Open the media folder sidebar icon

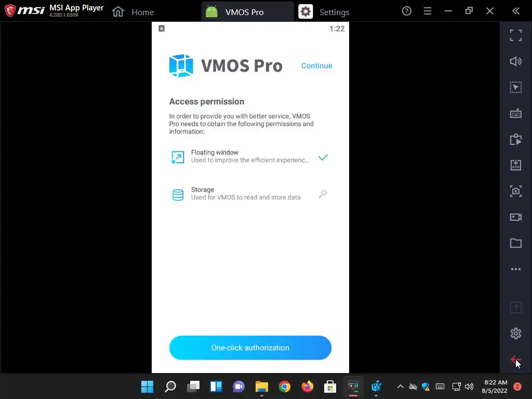(516, 243)
